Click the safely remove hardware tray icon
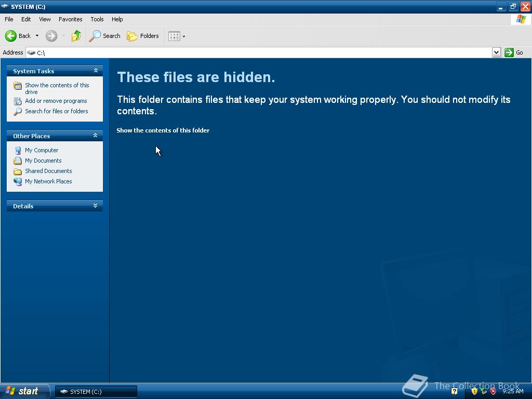 tap(484, 391)
